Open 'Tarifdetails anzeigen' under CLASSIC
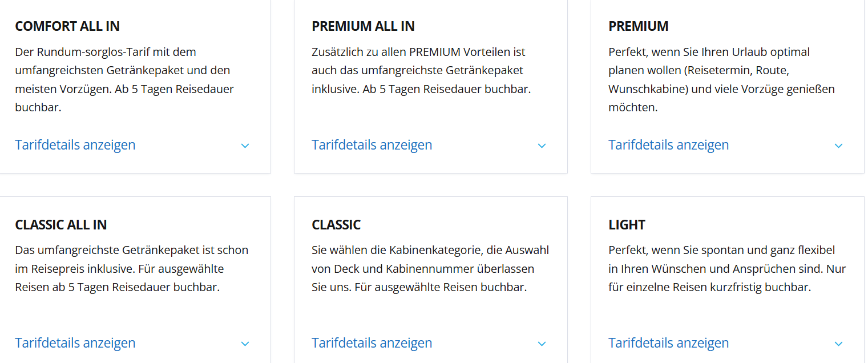Image resolution: width=868 pixels, height=363 pixels. click(x=372, y=343)
